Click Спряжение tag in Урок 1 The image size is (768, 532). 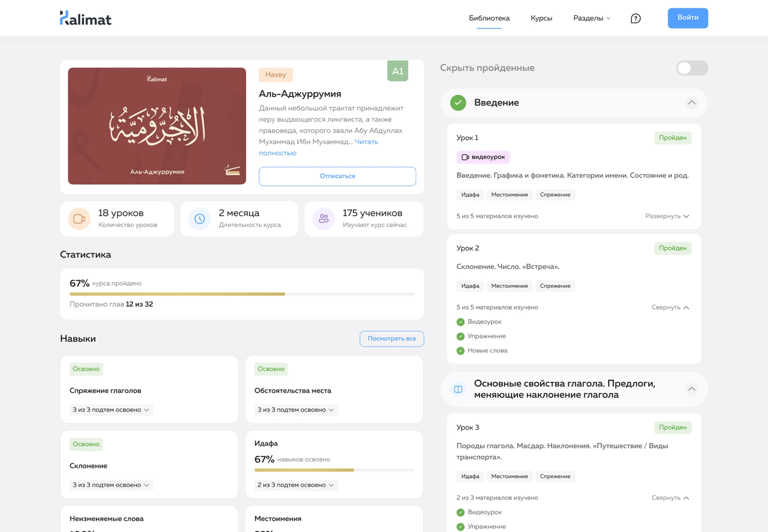pos(555,195)
